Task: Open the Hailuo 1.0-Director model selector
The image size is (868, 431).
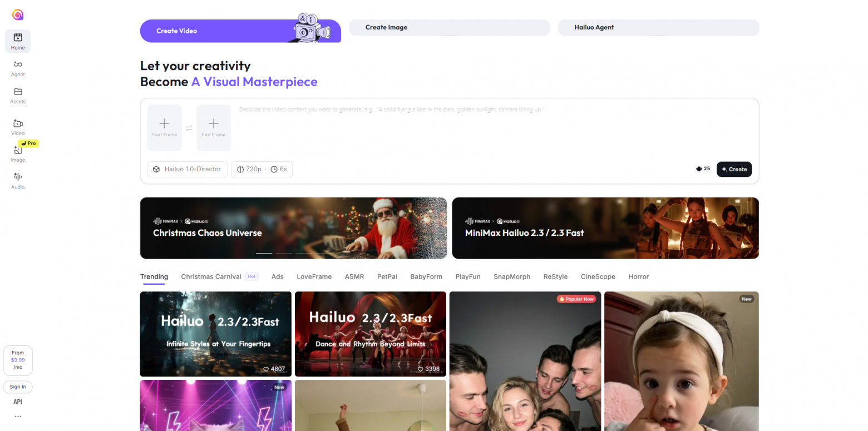Action: [187, 169]
